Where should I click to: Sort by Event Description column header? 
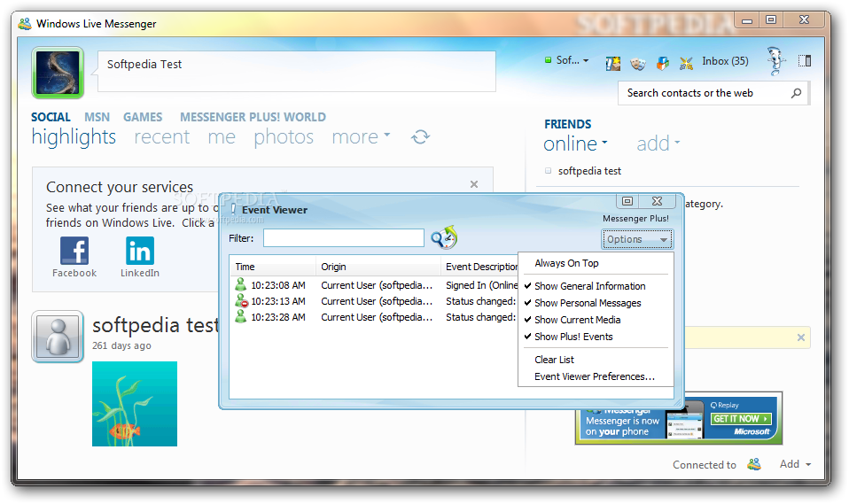click(480, 267)
